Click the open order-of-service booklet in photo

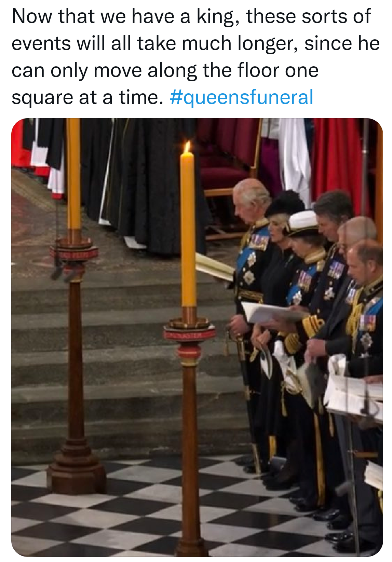(270, 313)
